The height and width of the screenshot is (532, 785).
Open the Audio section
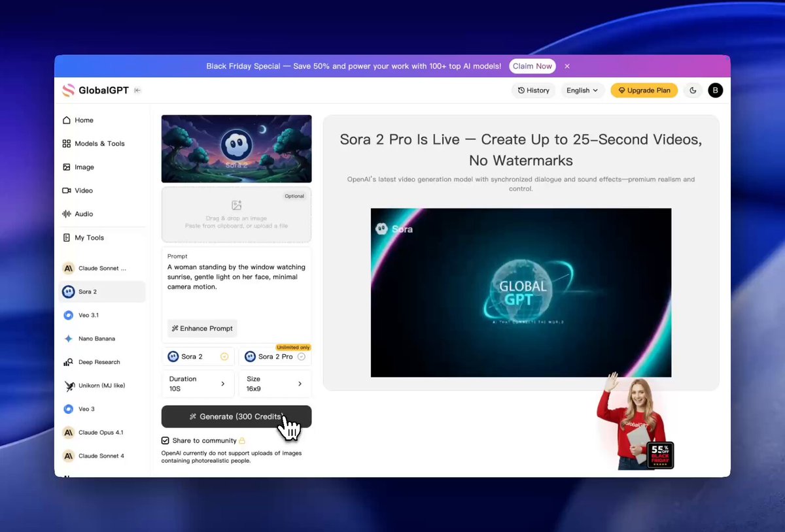click(x=77, y=214)
